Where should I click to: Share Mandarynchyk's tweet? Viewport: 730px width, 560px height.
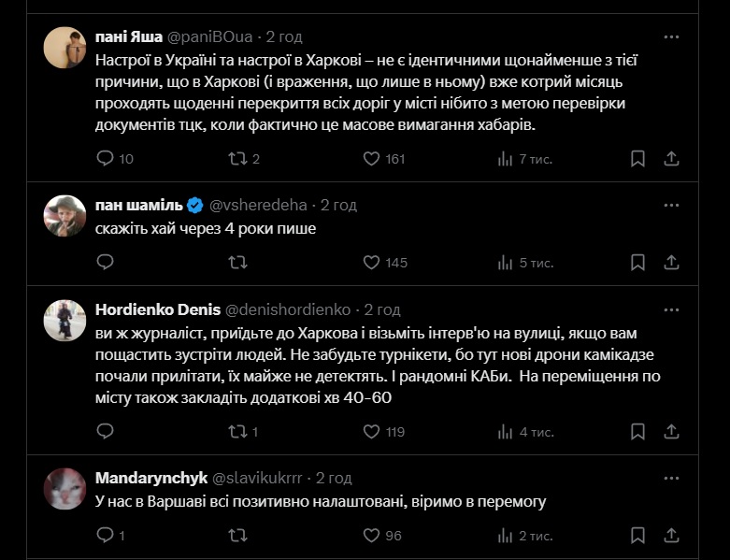pos(670,536)
